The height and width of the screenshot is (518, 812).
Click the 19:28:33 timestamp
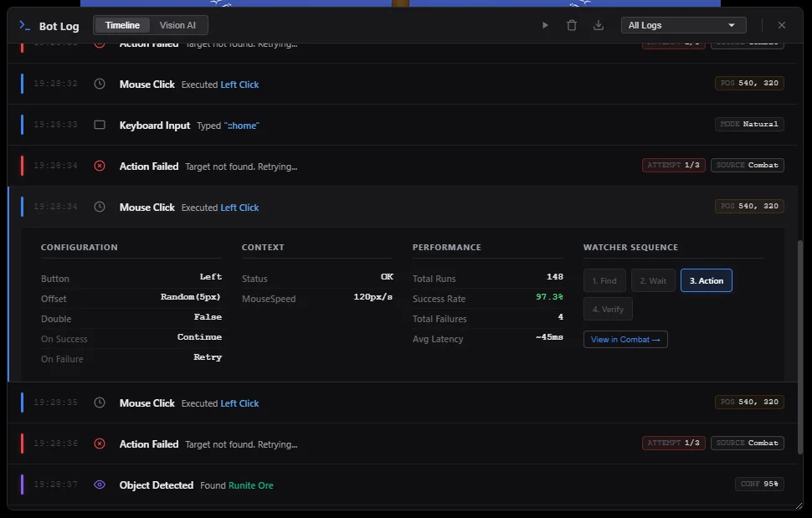tap(55, 125)
